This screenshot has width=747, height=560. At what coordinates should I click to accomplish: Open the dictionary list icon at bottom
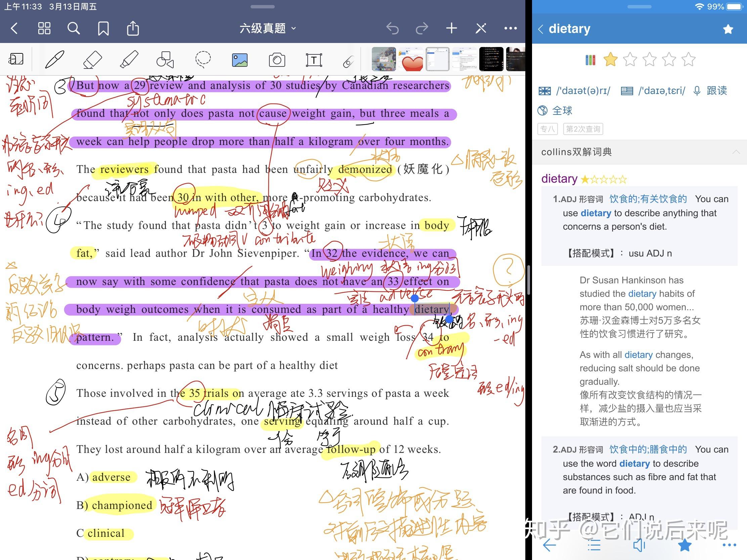click(594, 545)
